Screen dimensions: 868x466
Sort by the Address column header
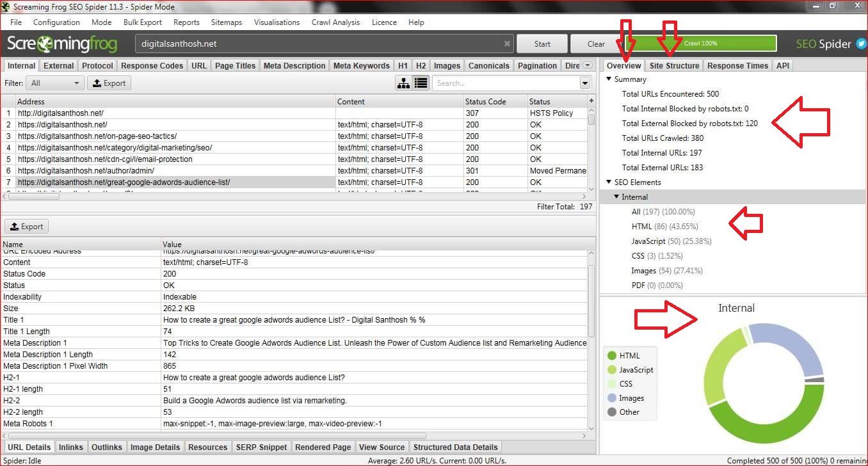[x=176, y=101]
